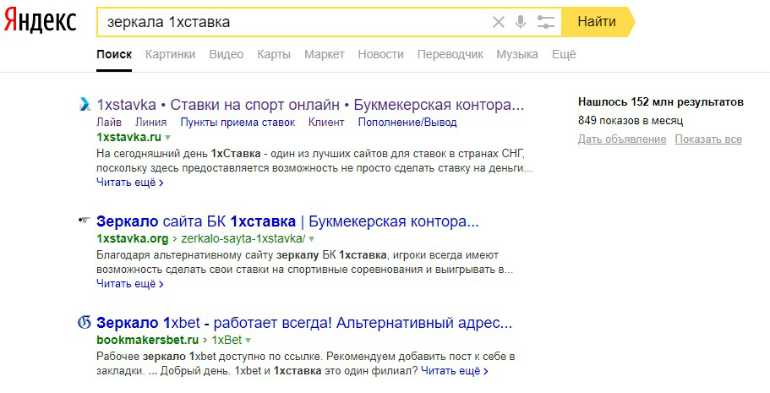Click the 849 показов в месяц text
Screen dimensions: 770x393
coord(631,120)
